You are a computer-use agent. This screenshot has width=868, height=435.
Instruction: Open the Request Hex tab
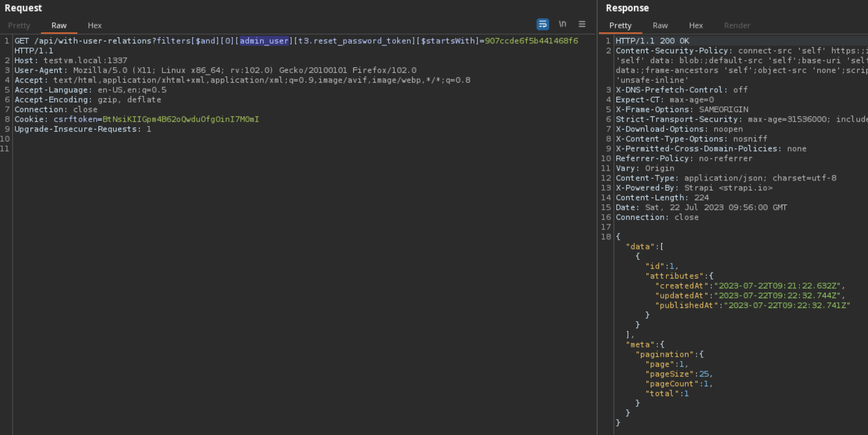(x=95, y=25)
